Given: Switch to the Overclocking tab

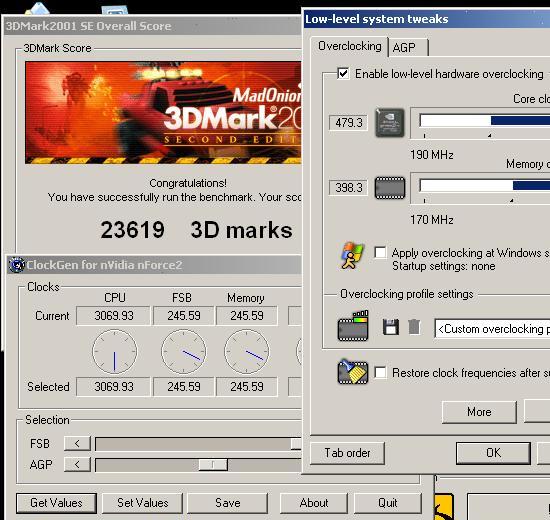Looking at the screenshot, I should pyautogui.click(x=350, y=46).
